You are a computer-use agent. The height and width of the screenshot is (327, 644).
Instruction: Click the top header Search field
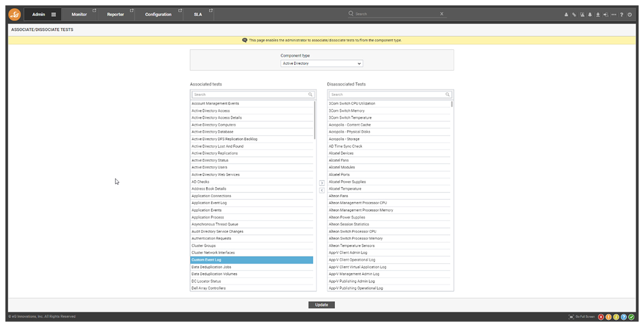[x=397, y=14]
